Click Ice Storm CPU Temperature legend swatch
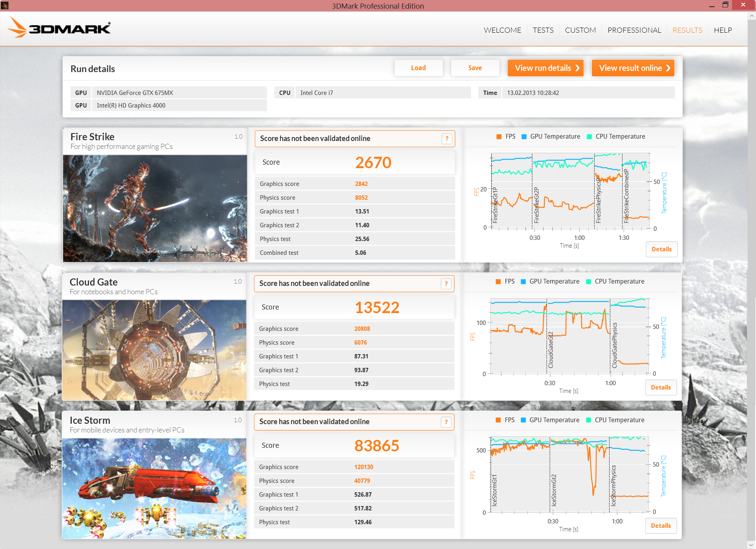 (x=589, y=420)
